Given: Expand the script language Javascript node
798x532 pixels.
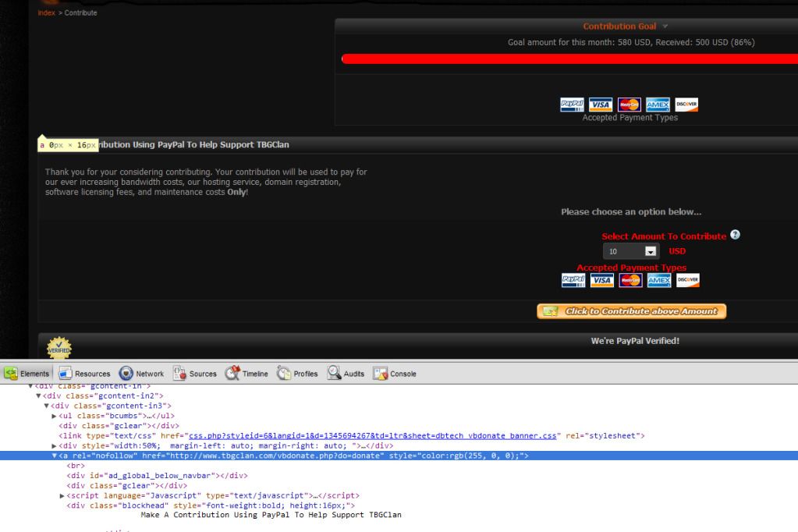Looking at the screenshot, I should pyautogui.click(x=62, y=496).
